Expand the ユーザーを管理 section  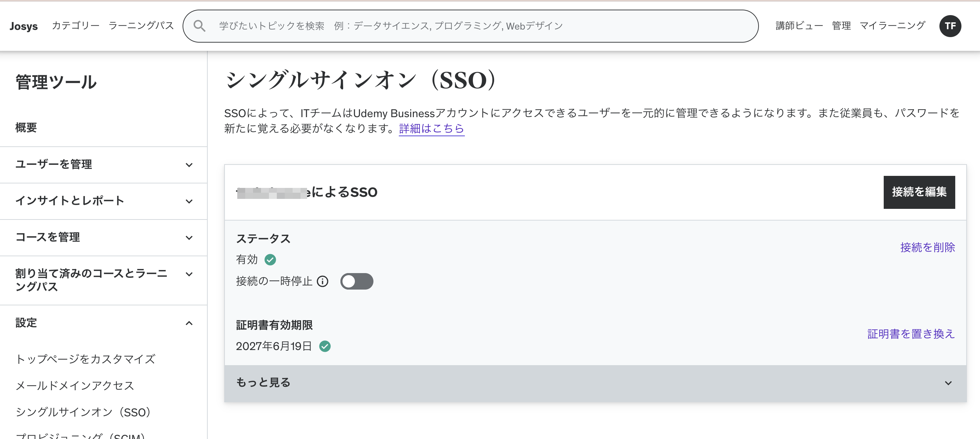[x=104, y=165]
